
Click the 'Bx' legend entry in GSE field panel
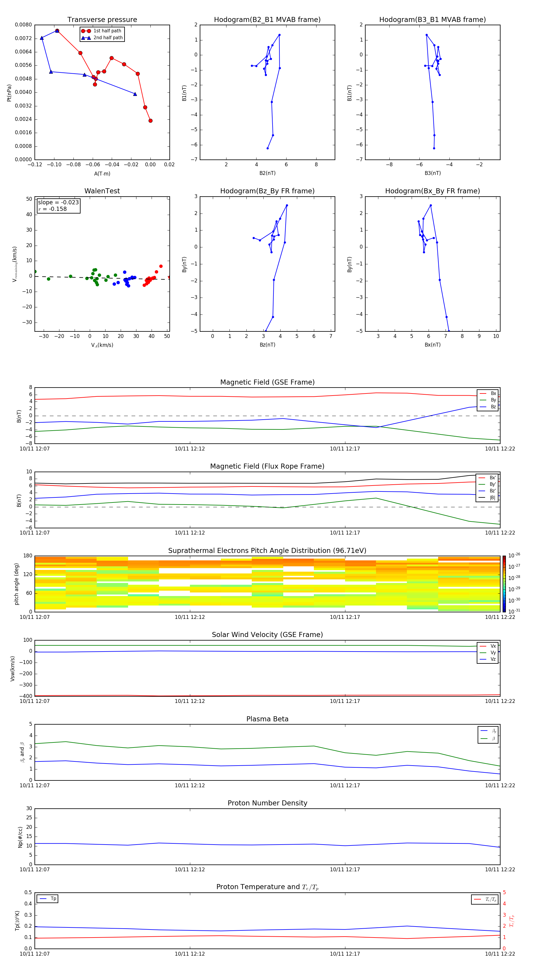click(488, 393)
